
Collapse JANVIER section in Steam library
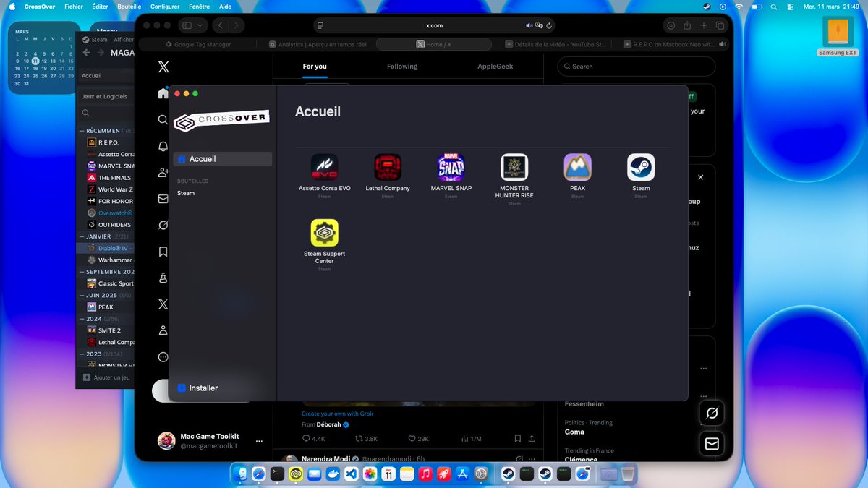81,236
